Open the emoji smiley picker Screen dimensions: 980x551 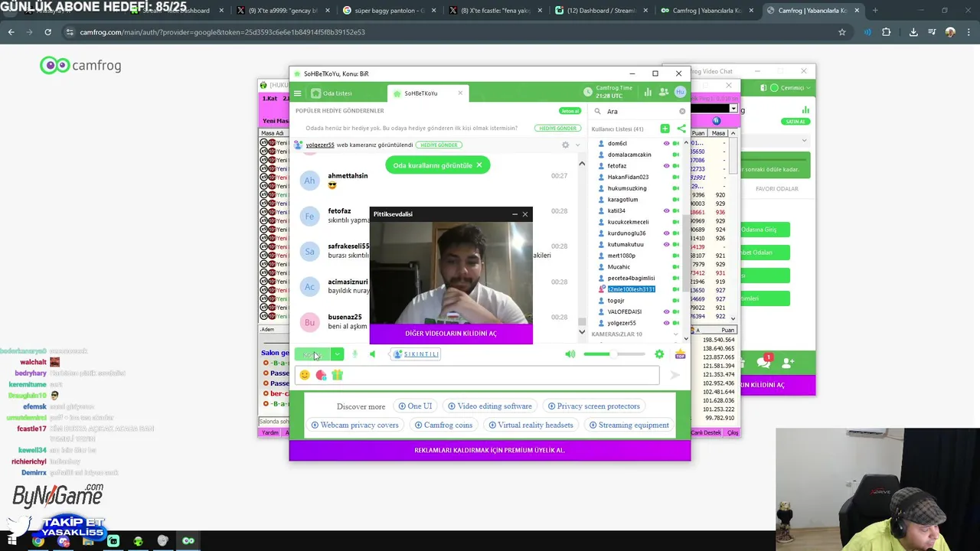tap(305, 375)
